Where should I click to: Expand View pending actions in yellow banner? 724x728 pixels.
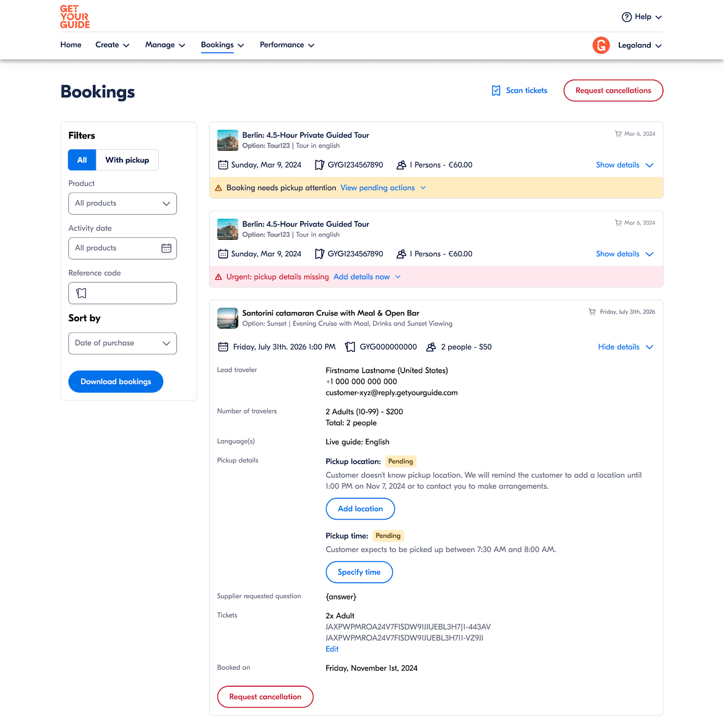click(x=383, y=188)
